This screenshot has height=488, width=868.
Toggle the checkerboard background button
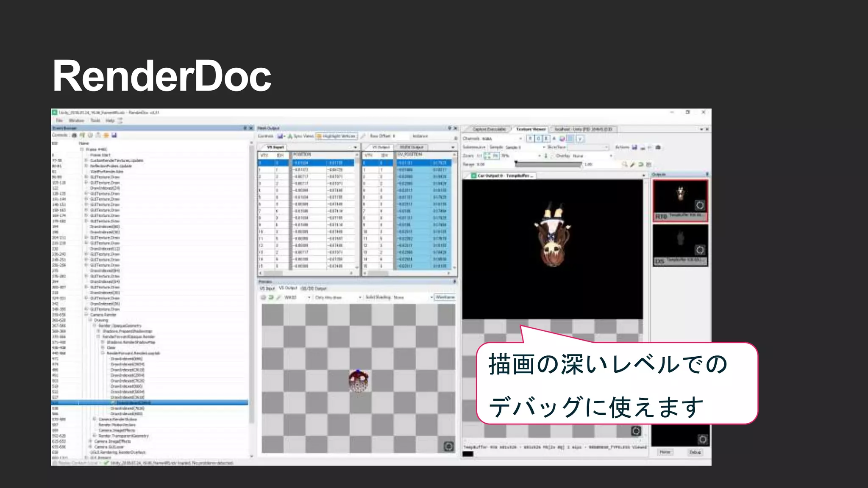570,139
